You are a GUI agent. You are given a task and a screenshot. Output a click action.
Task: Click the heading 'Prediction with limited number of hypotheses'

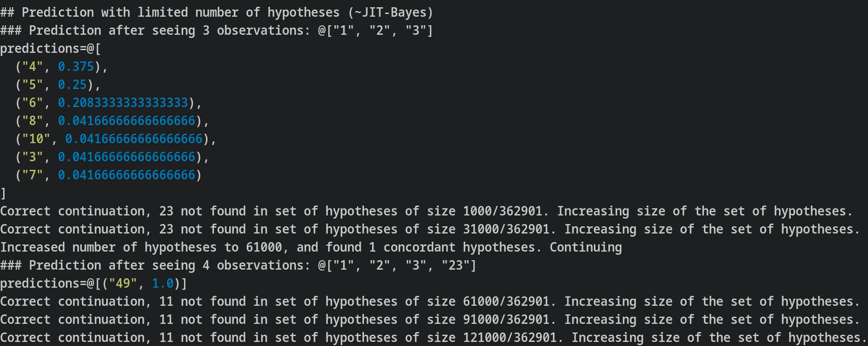pyautogui.click(x=181, y=12)
